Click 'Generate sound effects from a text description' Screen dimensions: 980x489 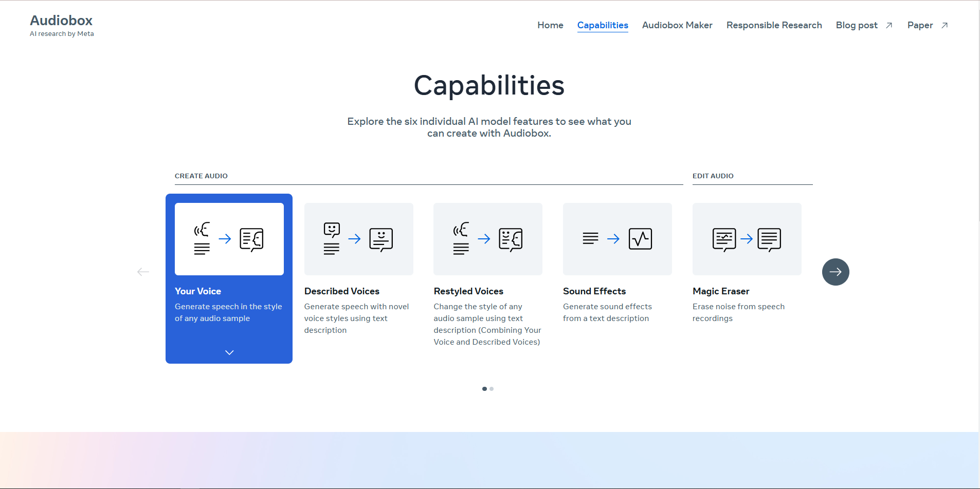coord(607,312)
